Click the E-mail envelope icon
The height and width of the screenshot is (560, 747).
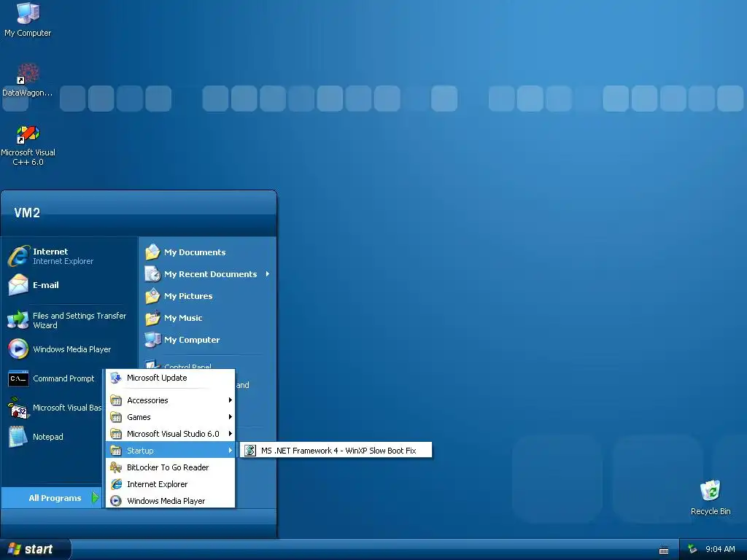click(x=18, y=285)
